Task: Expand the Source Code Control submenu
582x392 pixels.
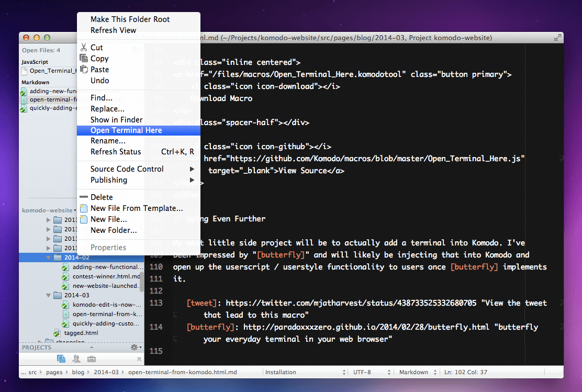Action: pyautogui.click(x=139, y=169)
